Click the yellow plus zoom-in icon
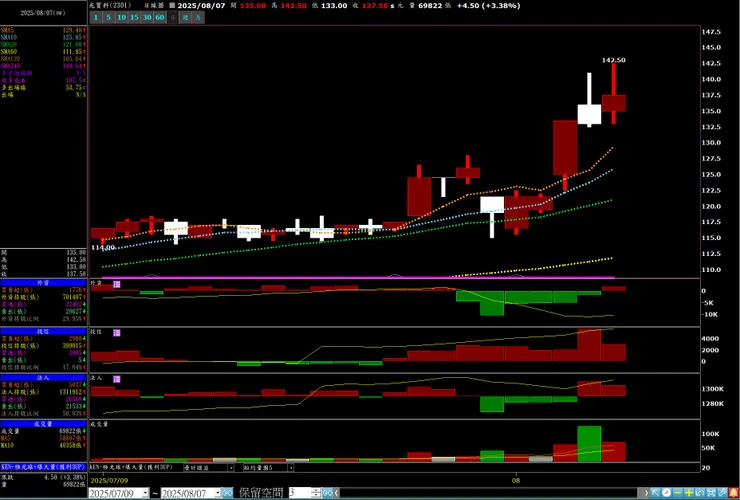 click(689, 493)
